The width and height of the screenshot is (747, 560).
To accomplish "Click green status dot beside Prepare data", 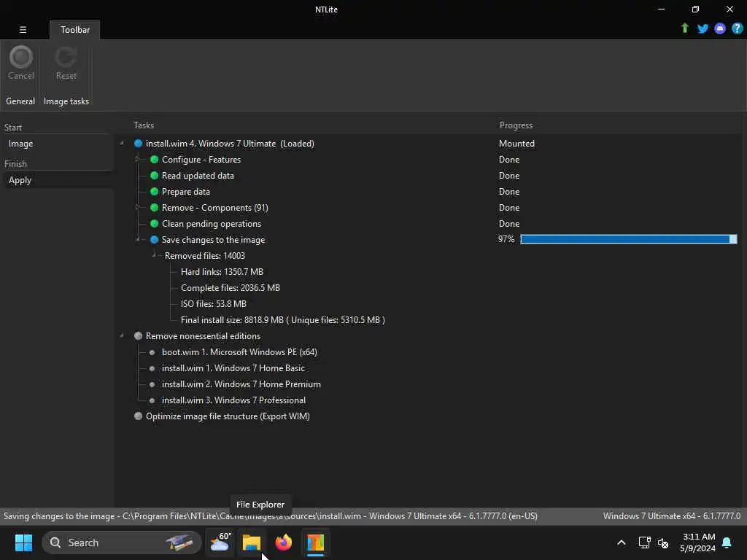I will click(x=154, y=192).
